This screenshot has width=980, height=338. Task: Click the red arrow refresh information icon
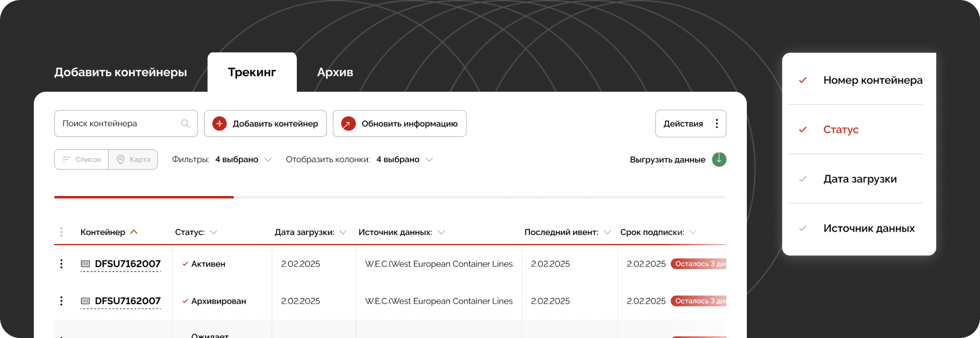pos(349,123)
